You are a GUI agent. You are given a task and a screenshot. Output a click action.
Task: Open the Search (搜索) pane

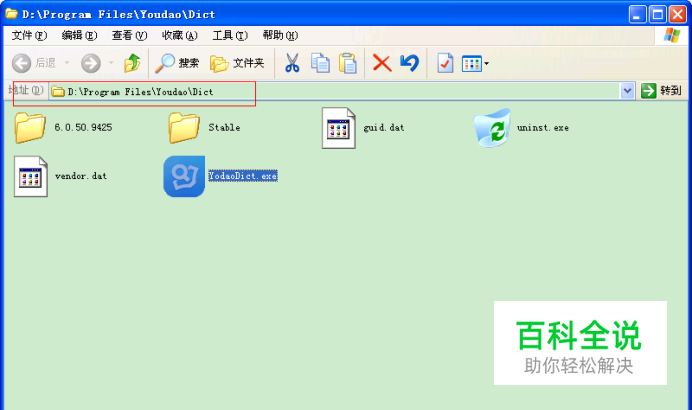tap(177, 63)
